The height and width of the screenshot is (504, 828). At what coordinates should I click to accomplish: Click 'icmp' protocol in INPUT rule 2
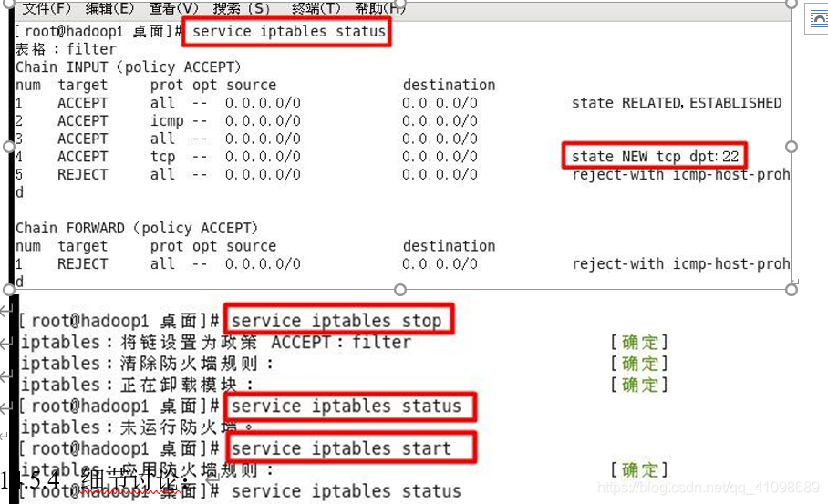(167, 121)
